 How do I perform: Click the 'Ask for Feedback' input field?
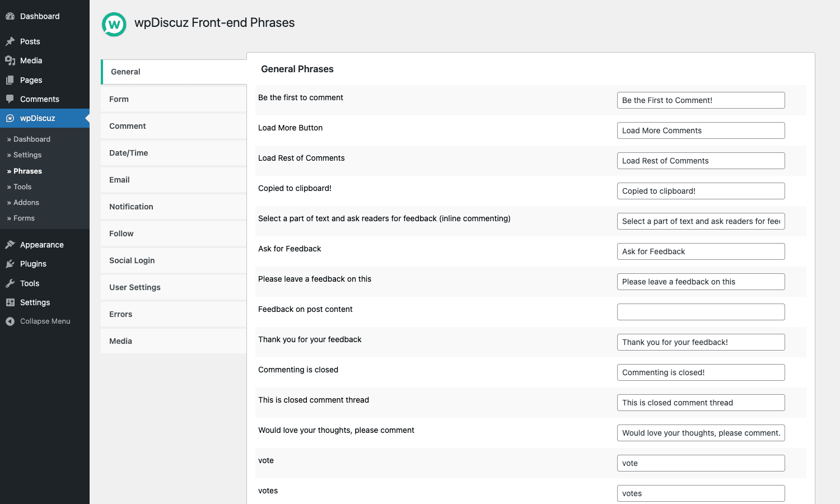(x=701, y=251)
